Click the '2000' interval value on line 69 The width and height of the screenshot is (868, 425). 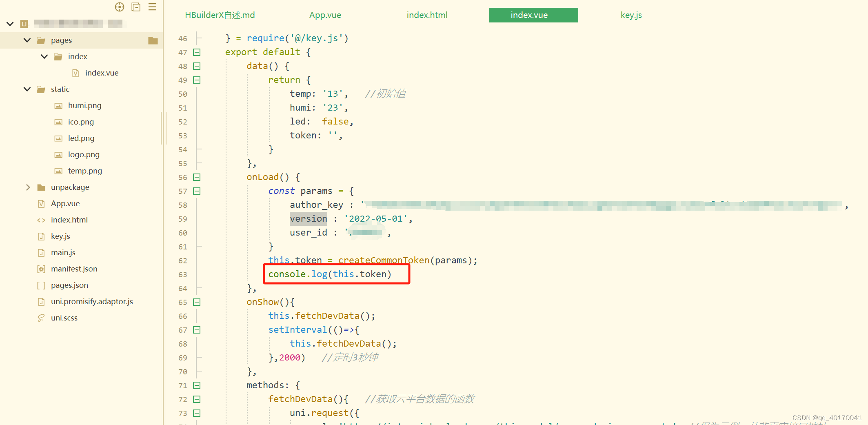(290, 358)
